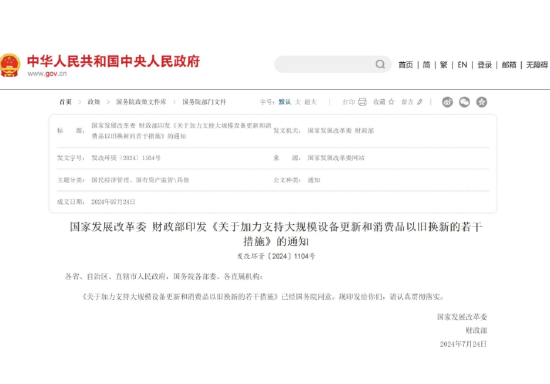The image size is (550, 384).
Task: Click the document type value 通知
Action: (x=314, y=180)
